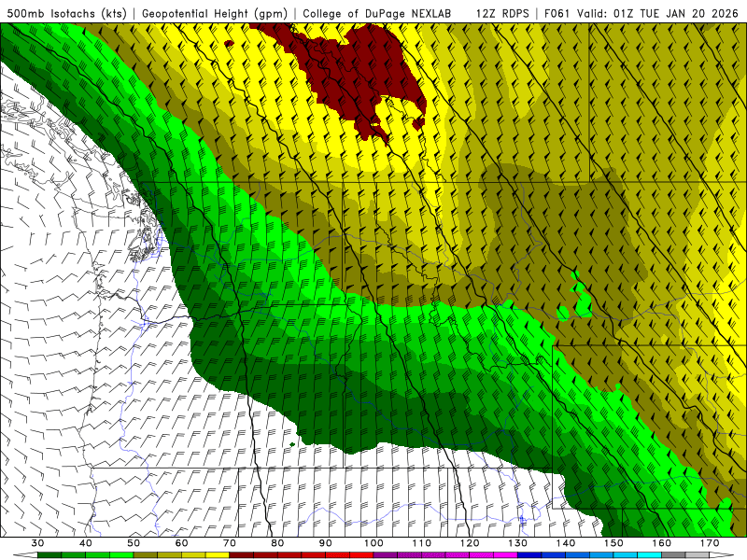The height and width of the screenshot is (560, 747).
Task: Select the dark maroon 70-75 kt legend swatch
Action: coord(242,555)
